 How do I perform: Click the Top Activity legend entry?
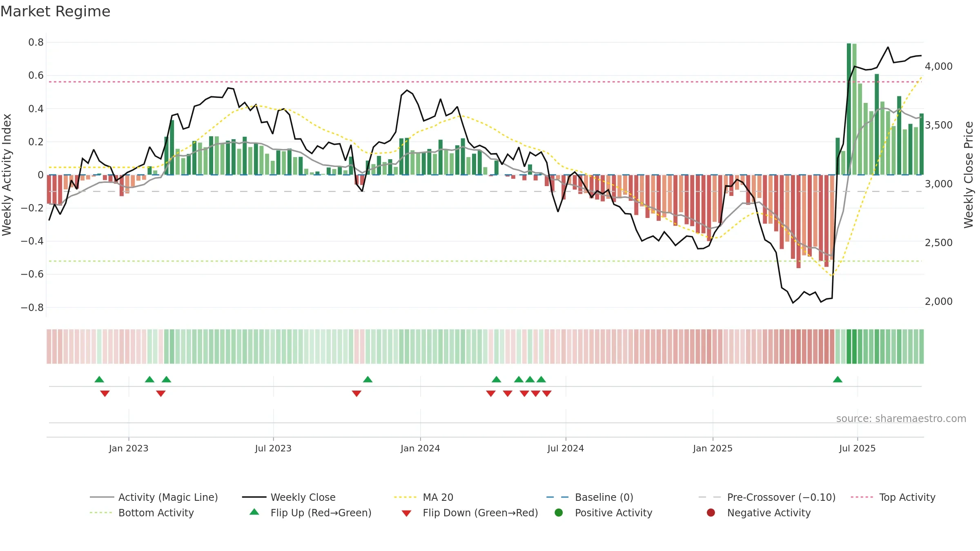coord(893,497)
